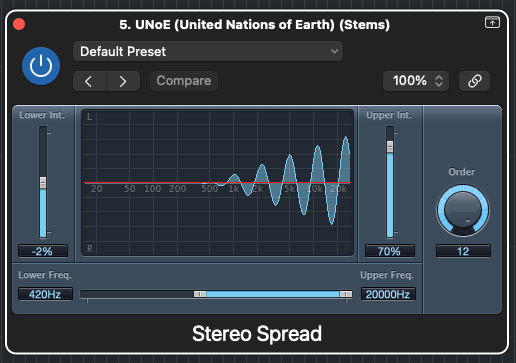Click the Lower Int. value -2%

(x=43, y=251)
